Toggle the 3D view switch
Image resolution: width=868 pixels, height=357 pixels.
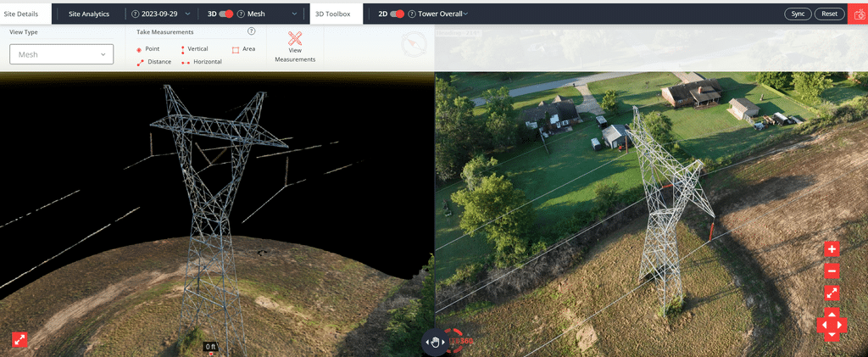click(226, 14)
